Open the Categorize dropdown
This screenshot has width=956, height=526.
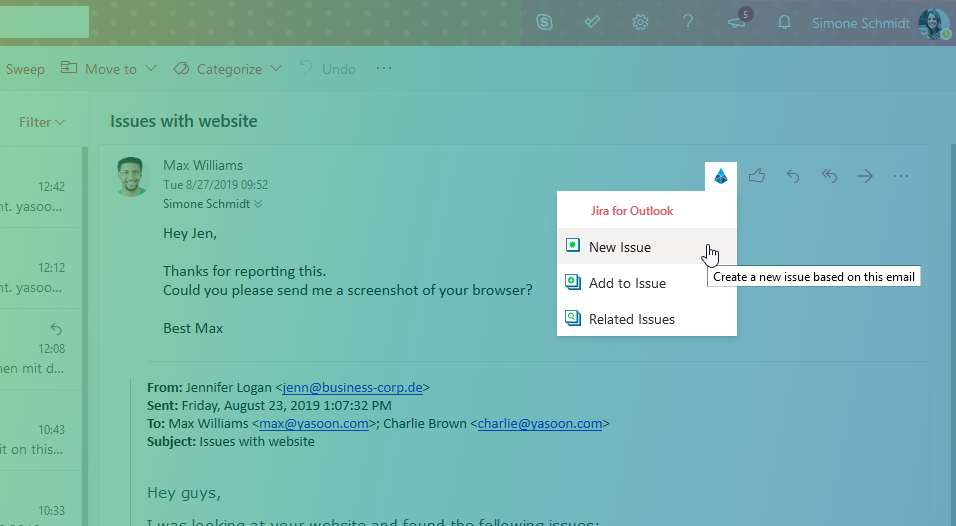(x=228, y=69)
